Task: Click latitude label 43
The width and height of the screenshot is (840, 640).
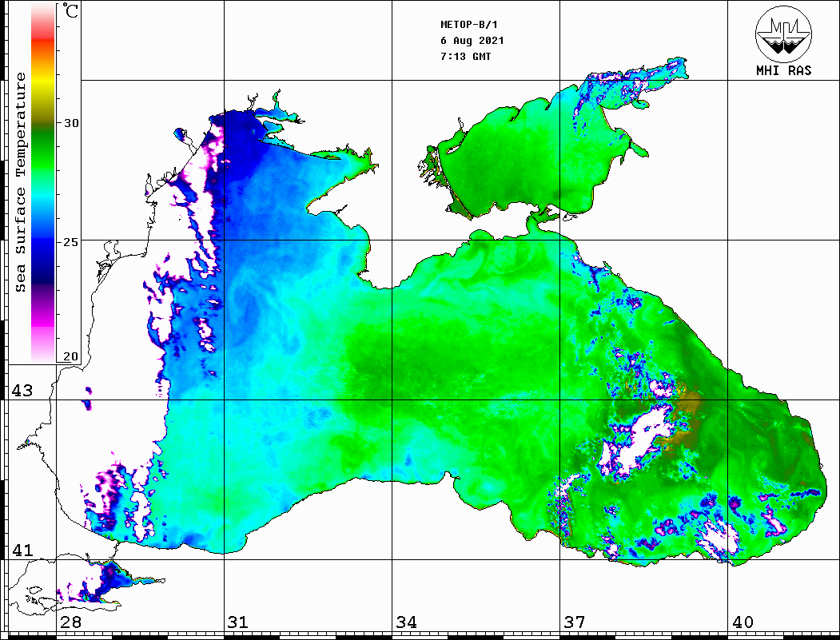Action: (22, 391)
